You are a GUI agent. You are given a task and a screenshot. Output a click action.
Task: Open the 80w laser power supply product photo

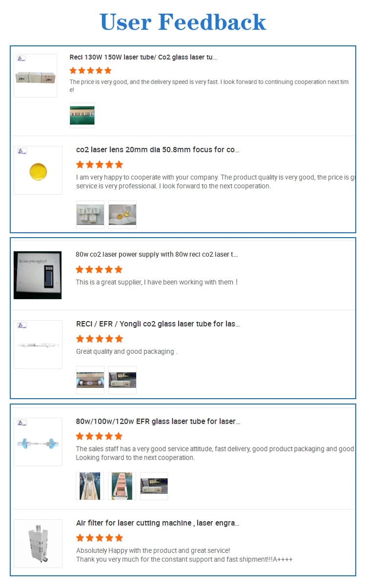(38, 275)
